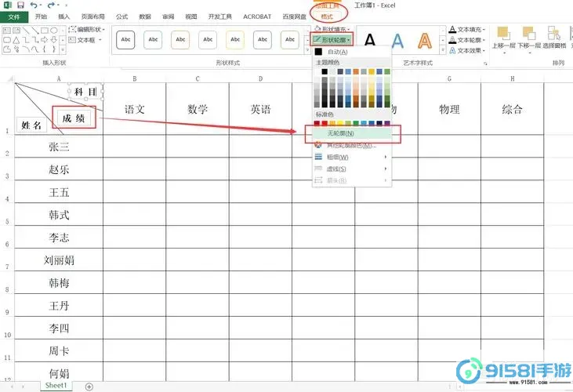Select Automatic (自动) outline color
The height and width of the screenshot is (392, 573).
pos(332,51)
